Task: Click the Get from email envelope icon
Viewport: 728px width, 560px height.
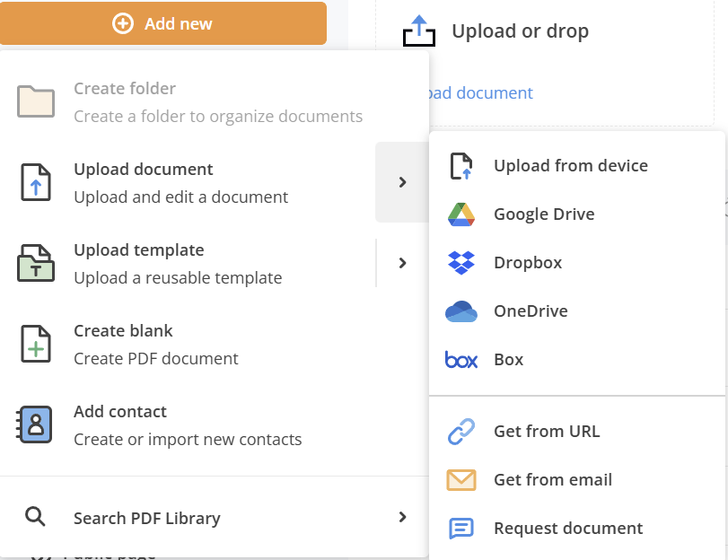Action: 461,479
